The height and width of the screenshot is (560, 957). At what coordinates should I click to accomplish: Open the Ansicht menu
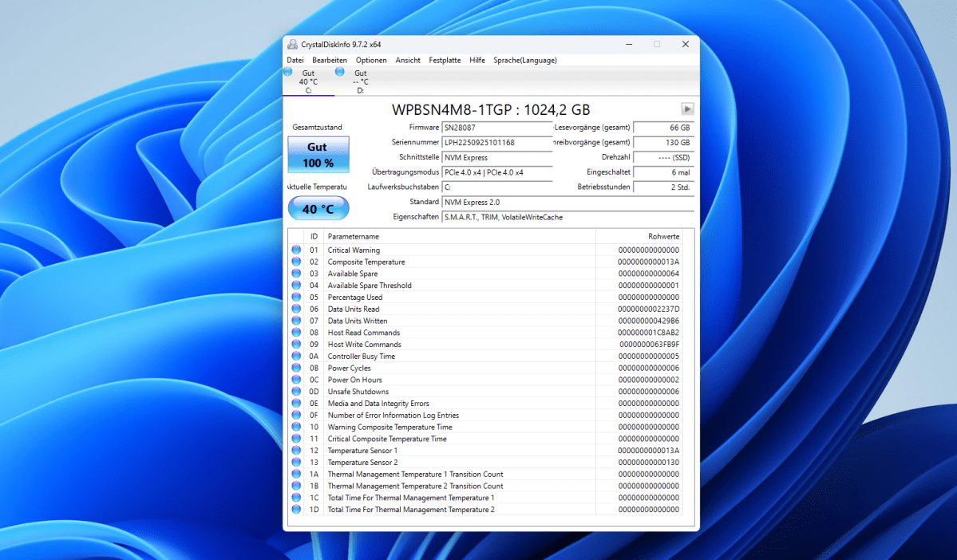coord(407,60)
